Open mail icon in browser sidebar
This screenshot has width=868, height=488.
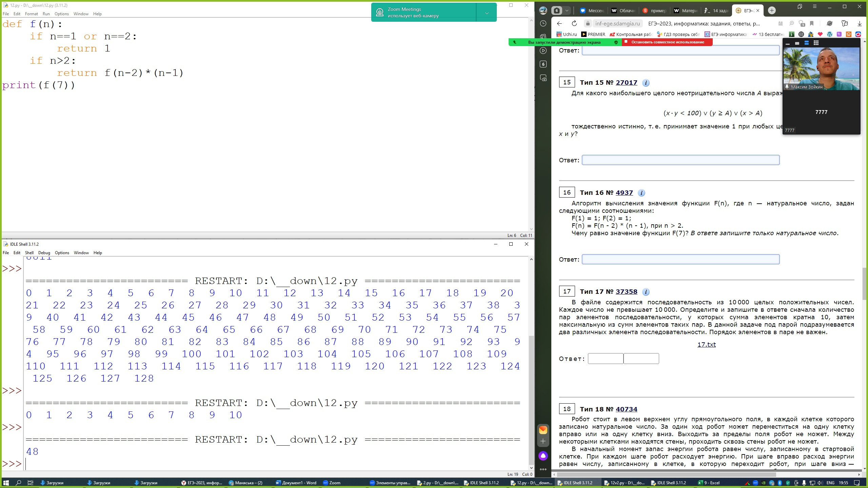[x=543, y=430]
